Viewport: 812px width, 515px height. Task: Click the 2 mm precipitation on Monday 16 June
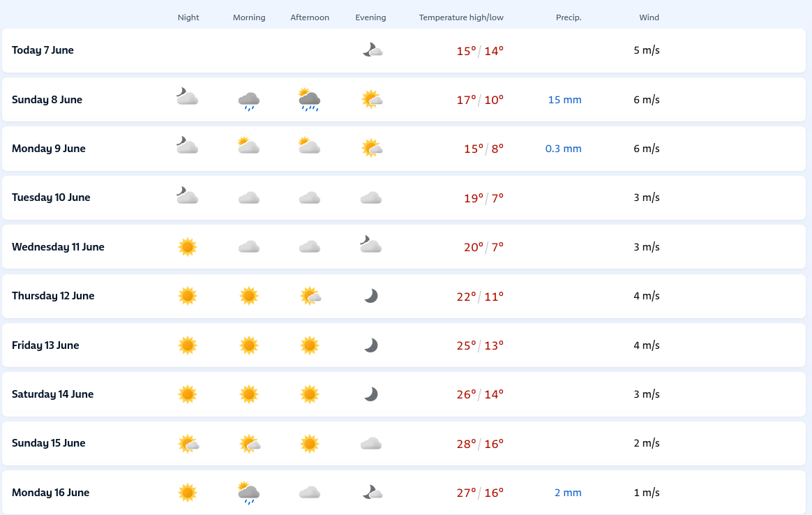(x=568, y=493)
